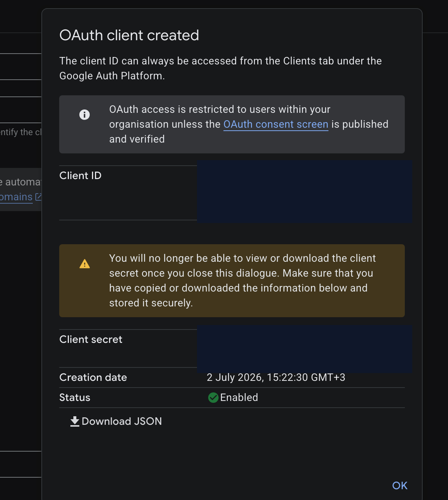Viewport: 448px width, 500px height.
Task: Click the green Enabled check icon
Action: [213, 398]
